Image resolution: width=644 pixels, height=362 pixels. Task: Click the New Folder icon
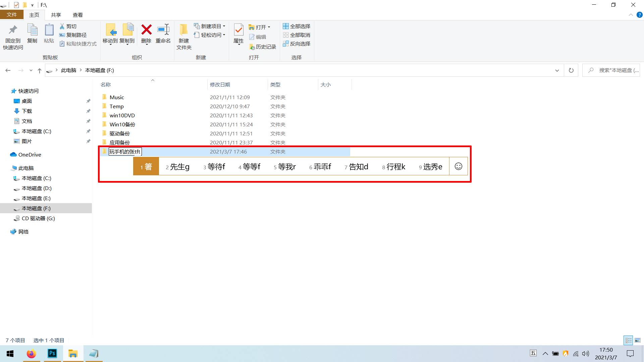[183, 30]
